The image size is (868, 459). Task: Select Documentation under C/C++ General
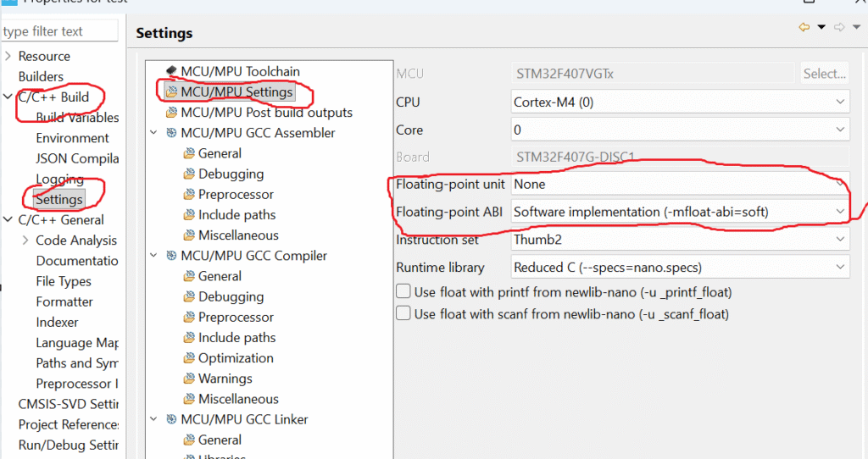click(x=77, y=261)
